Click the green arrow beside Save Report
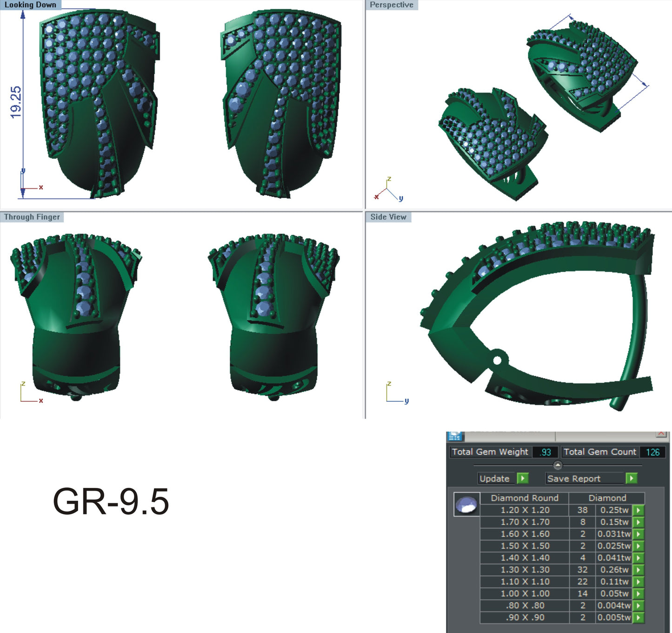This screenshot has height=633, width=672. point(631,478)
